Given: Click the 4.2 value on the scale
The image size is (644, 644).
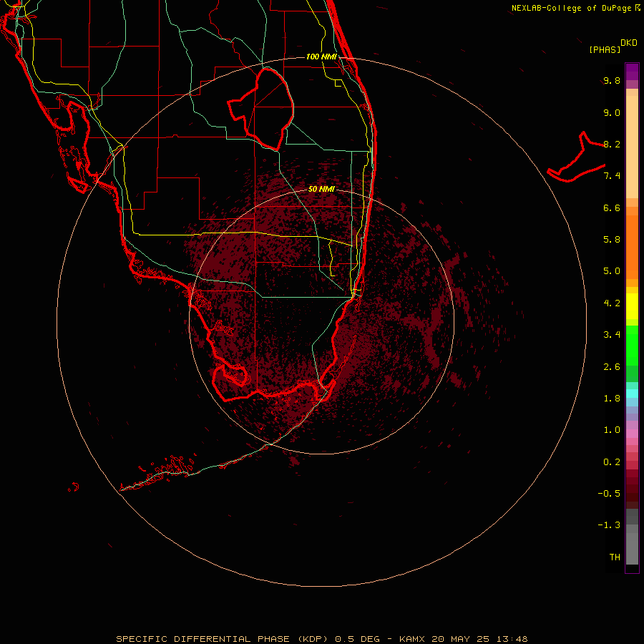Looking at the screenshot, I should 612,303.
